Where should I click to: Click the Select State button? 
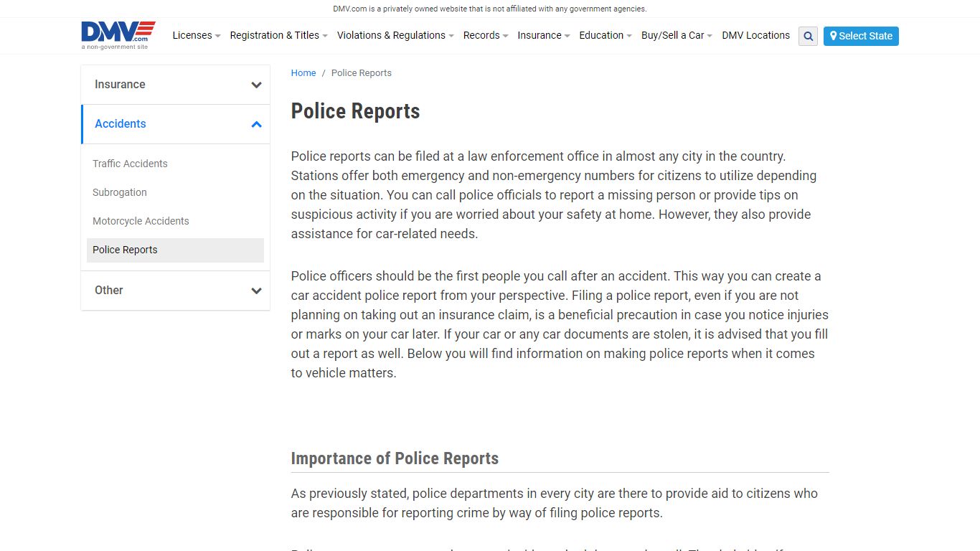coord(861,36)
